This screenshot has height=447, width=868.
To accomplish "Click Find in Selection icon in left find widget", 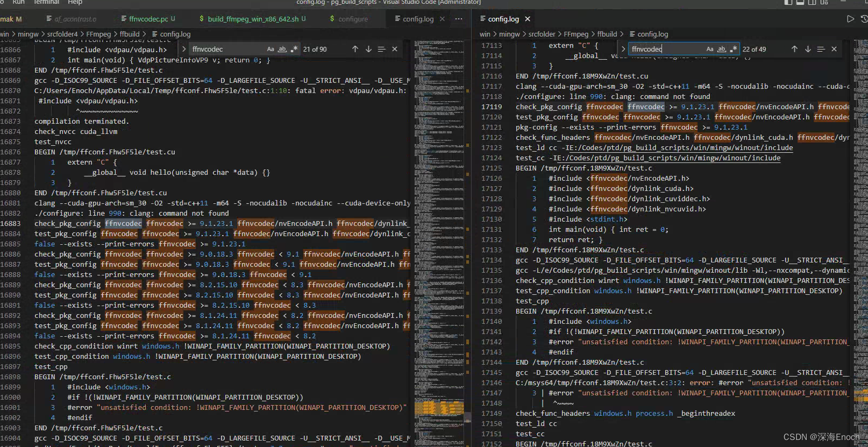I will (x=381, y=49).
